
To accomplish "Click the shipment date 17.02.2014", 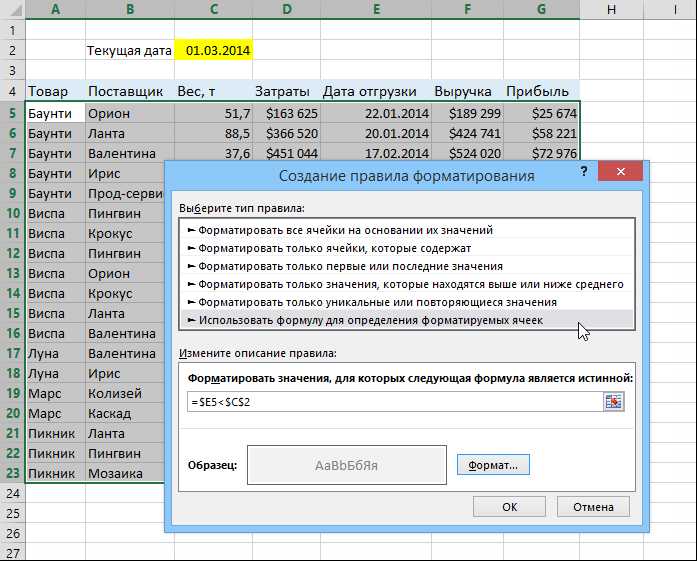I will (376, 153).
